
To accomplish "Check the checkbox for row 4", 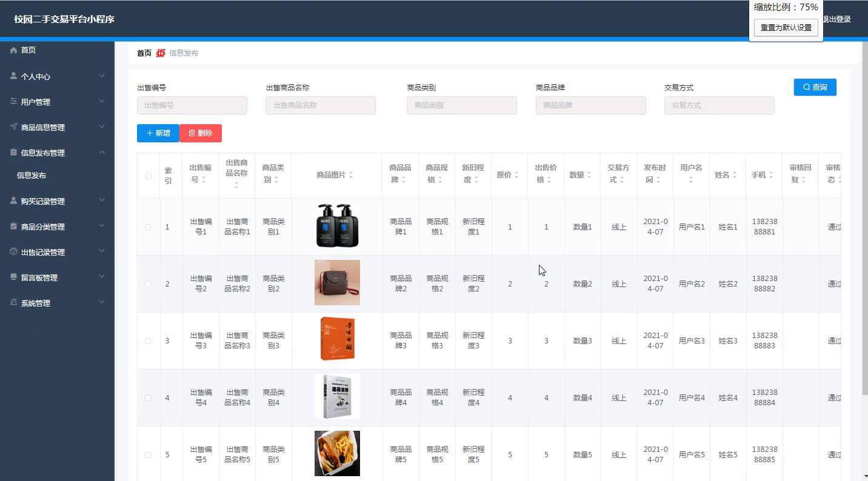I will pyautogui.click(x=149, y=398).
